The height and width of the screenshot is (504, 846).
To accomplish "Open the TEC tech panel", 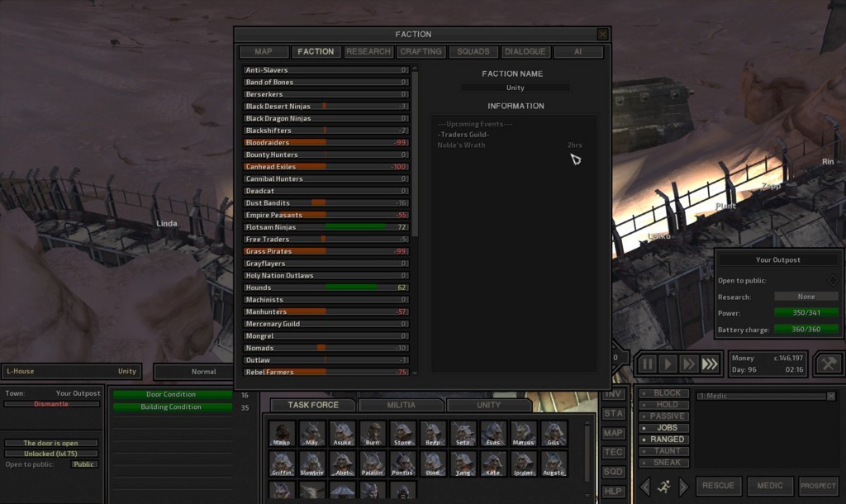I will 613,452.
